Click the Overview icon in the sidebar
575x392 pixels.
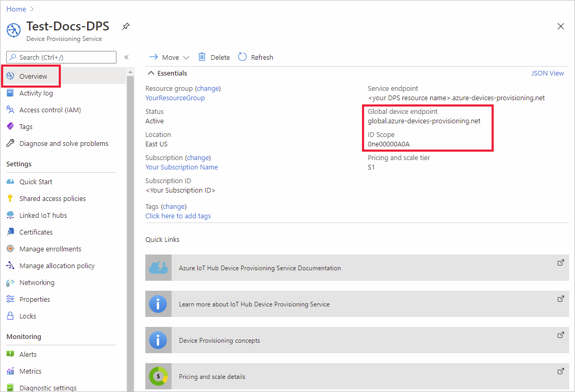(x=10, y=76)
